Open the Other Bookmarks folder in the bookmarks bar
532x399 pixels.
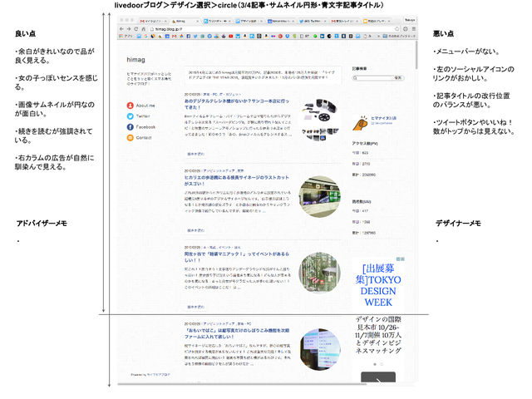pos(399,36)
